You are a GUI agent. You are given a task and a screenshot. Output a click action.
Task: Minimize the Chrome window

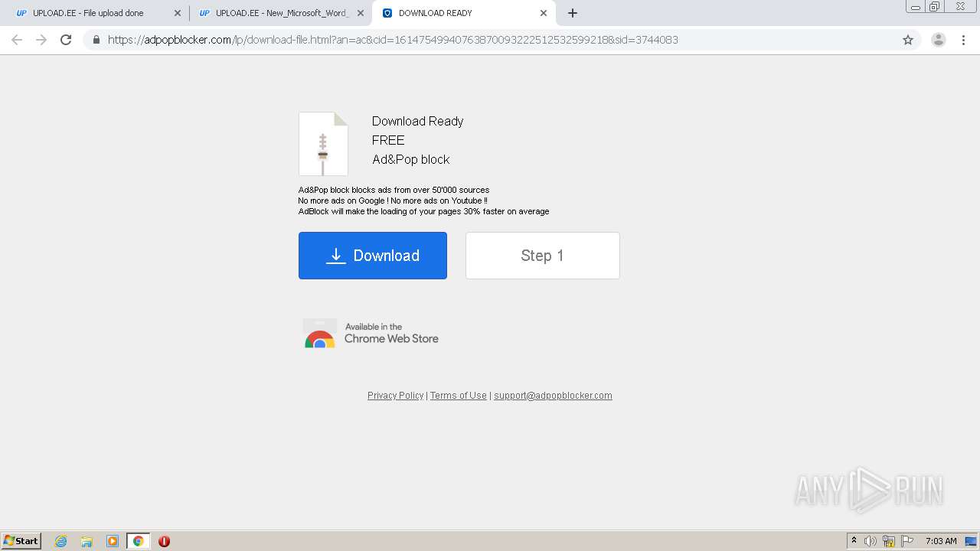pos(915,7)
